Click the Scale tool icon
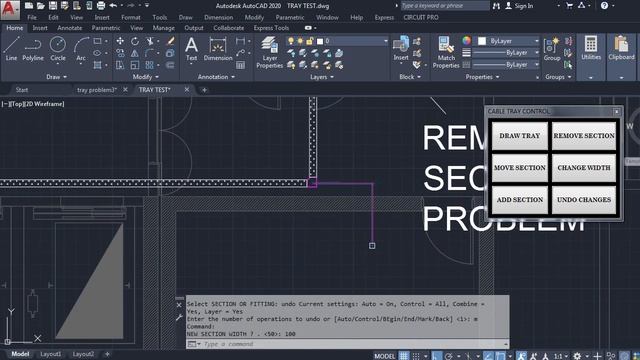Viewport: 640px width, 360px height. 135,65
